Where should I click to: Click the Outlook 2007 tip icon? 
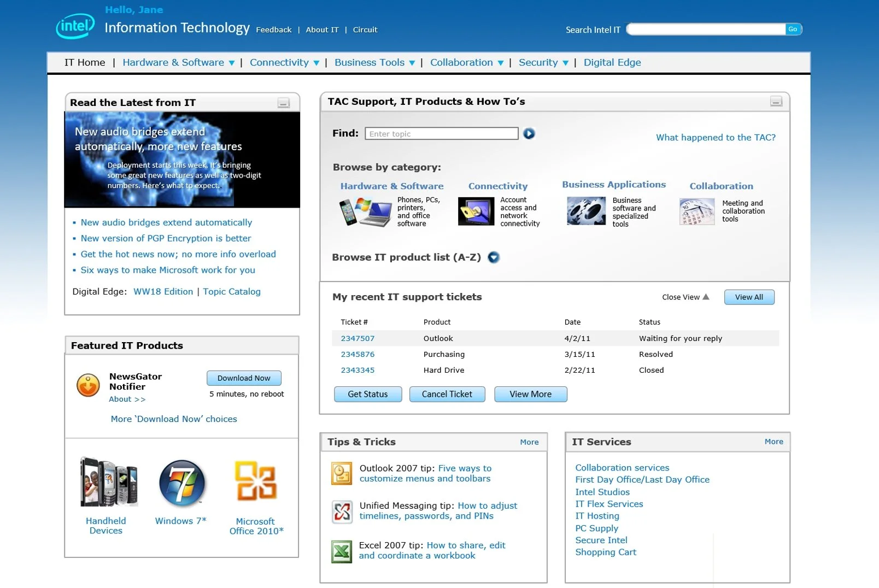[x=342, y=473]
